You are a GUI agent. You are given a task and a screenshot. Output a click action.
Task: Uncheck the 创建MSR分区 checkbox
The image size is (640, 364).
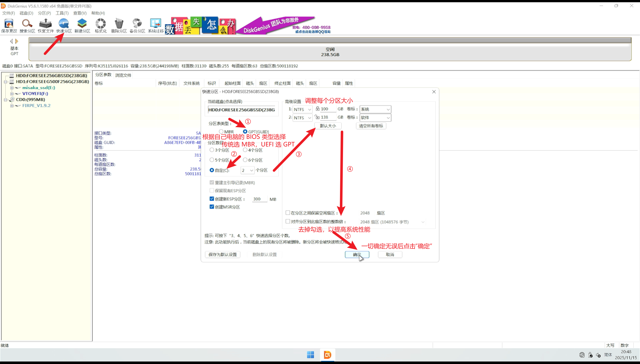tap(212, 207)
